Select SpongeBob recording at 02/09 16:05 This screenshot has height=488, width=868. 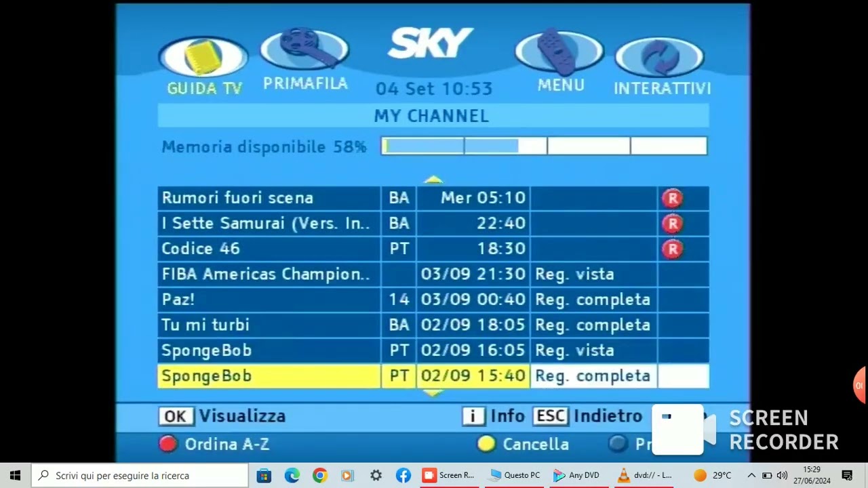coord(433,350)
